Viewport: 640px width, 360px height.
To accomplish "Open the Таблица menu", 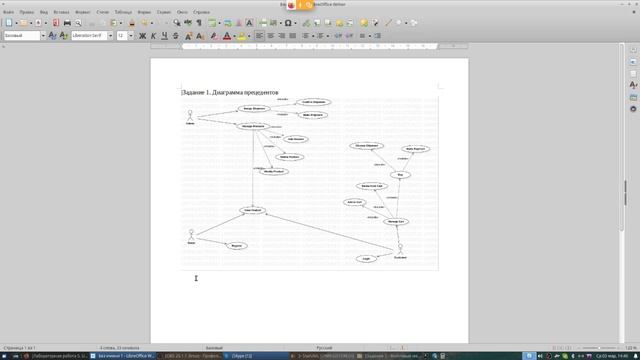I will click(x=123, y=12).
